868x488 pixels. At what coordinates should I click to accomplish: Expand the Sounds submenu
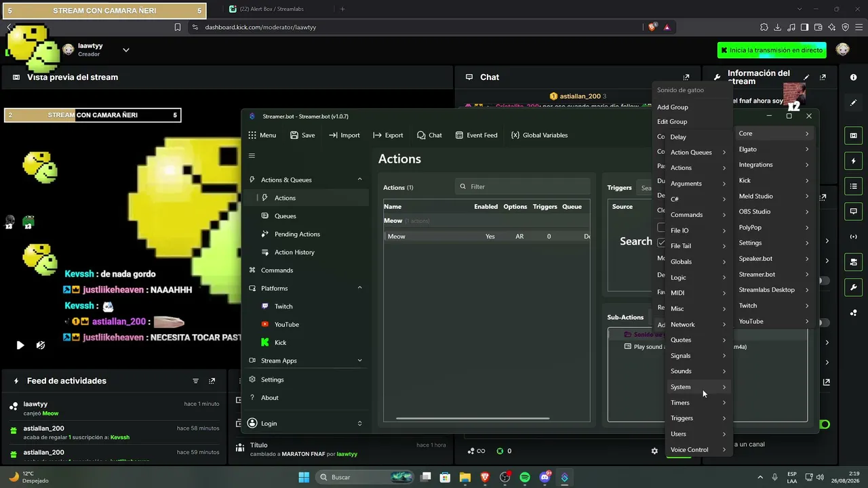698,371
